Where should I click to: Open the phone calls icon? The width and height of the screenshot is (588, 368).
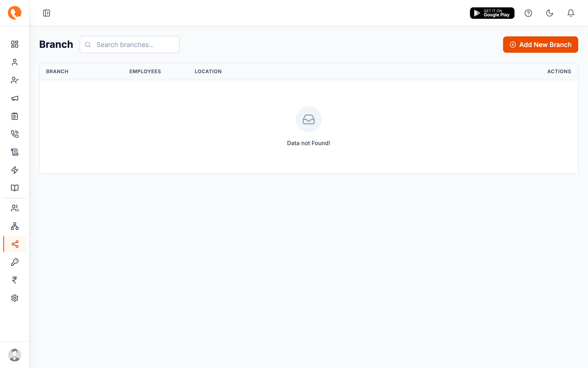point(14,134)
